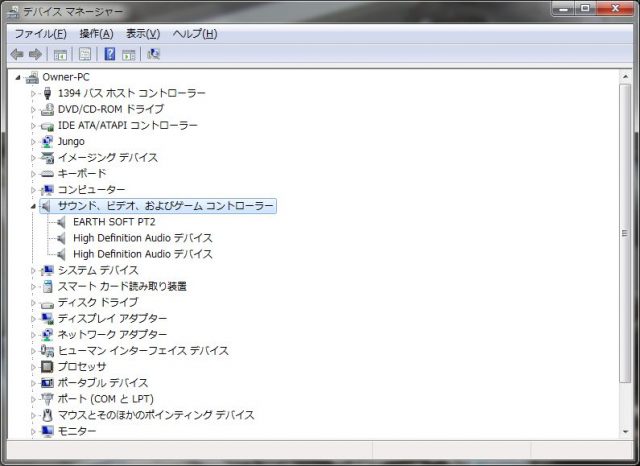Click the IDE ATA/ATAPI controller icon

pos(47,126)
